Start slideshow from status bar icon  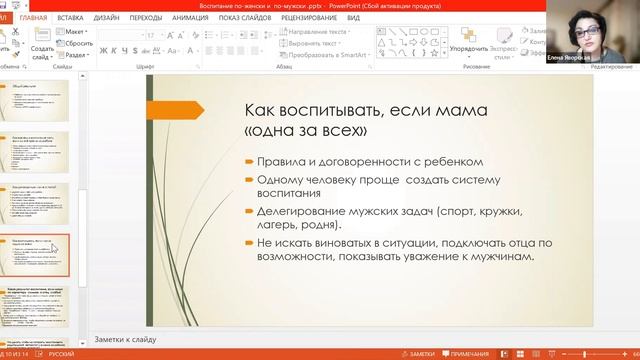(552, 354)
